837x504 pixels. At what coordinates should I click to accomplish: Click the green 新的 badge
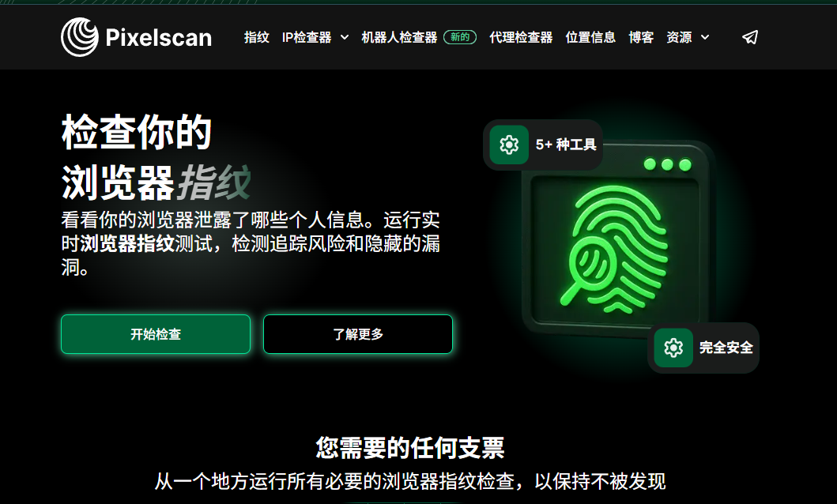tap(460, 37)
